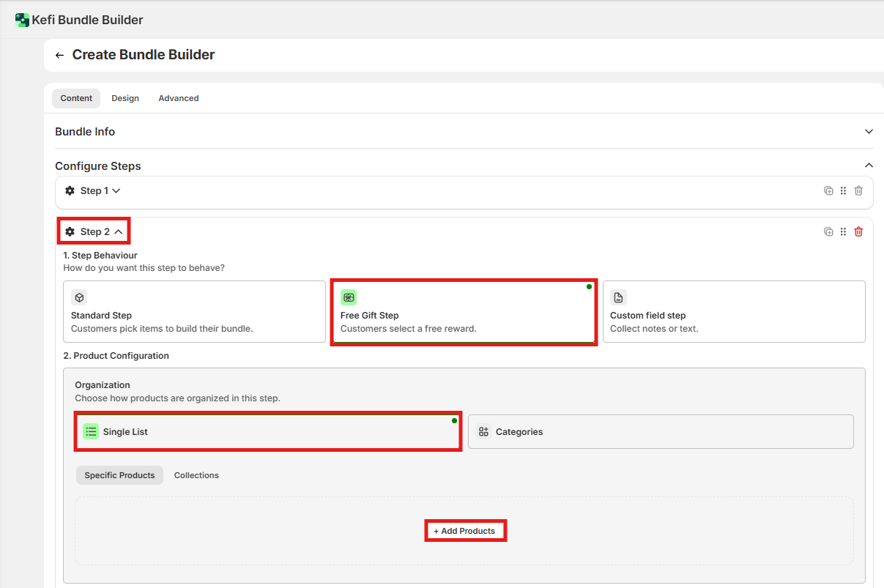Click the Organization label text
Screen dimensions: 884x588
pos(103,385)
